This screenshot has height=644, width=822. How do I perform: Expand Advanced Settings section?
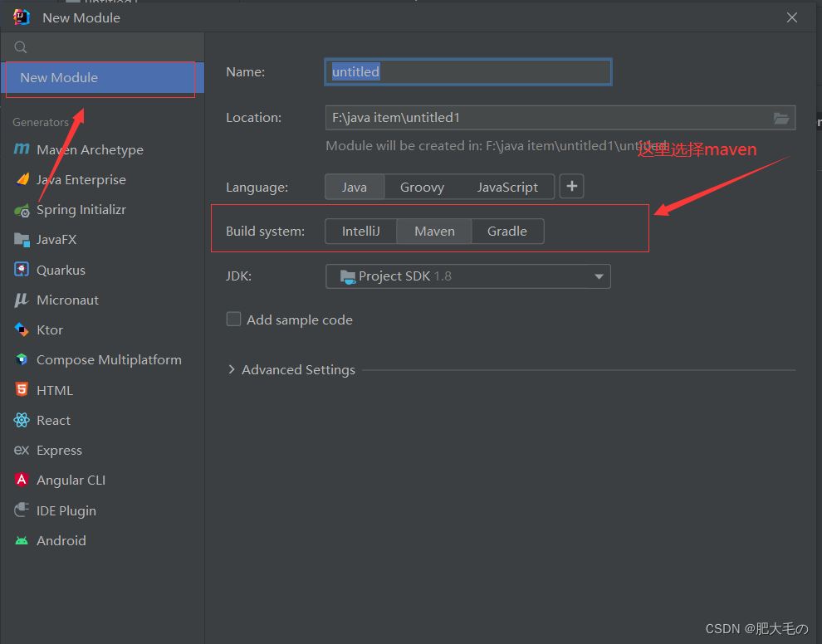[x=232, y=370]
